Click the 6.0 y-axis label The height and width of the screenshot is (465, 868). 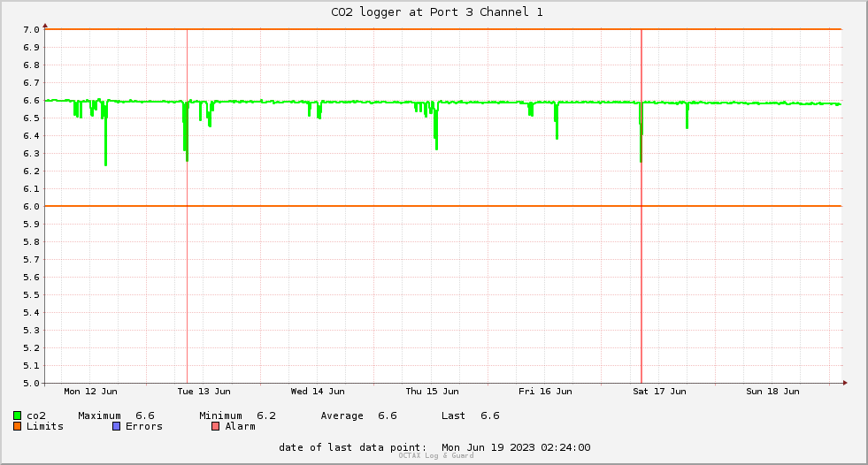pos(31,207)
